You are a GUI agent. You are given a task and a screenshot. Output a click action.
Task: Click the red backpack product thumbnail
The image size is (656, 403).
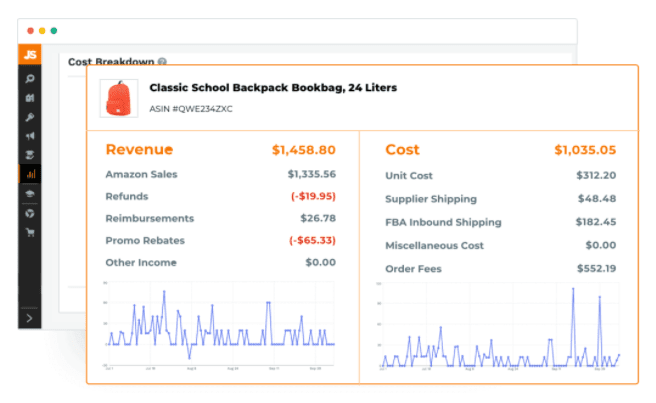coord(119,98)
